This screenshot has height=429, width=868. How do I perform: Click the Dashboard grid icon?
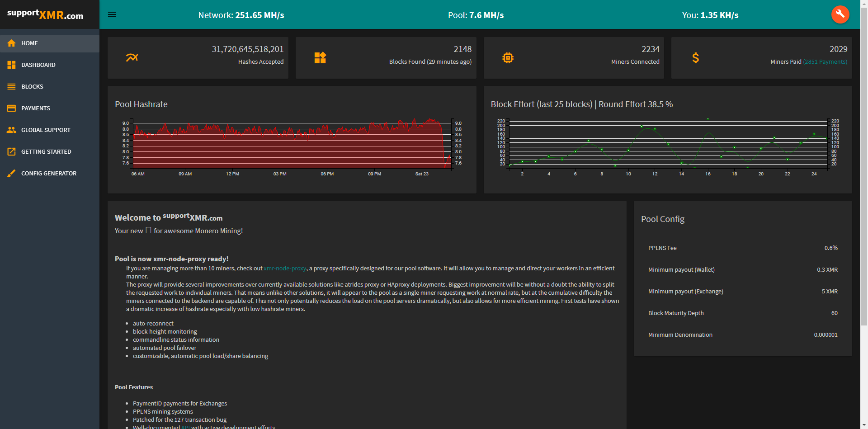click(11, 65)
